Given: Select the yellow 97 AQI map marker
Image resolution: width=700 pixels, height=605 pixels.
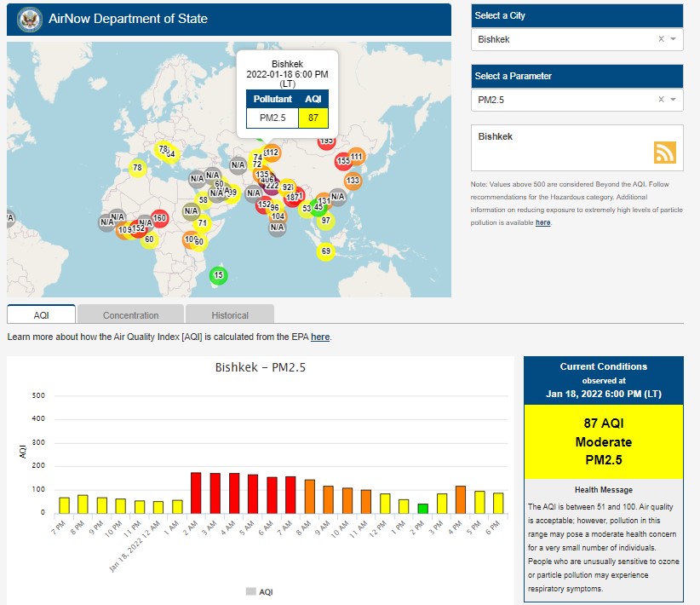Looking at the screenshot, I should click(325, 221).
